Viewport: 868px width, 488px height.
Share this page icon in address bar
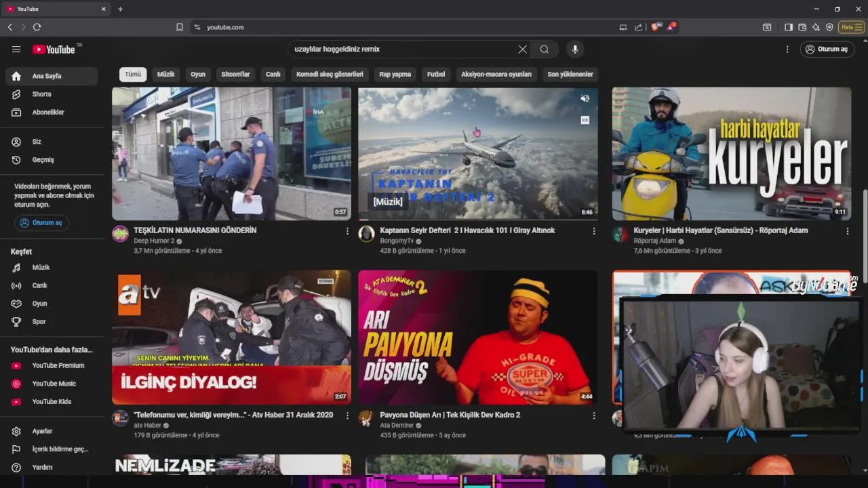click(638, 27)
